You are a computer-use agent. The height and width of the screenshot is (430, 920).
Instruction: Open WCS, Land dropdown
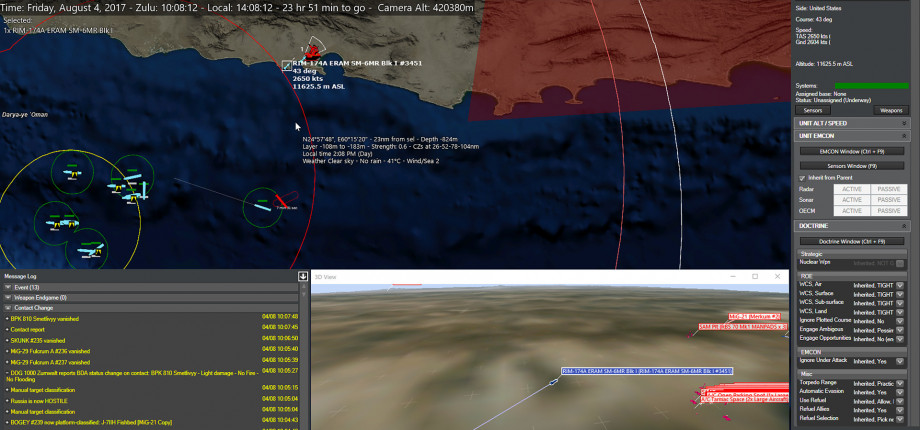pos(899,312)
